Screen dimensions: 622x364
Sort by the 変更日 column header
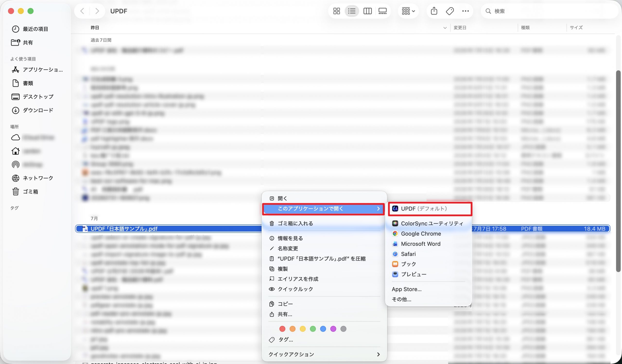click(460, 28)
